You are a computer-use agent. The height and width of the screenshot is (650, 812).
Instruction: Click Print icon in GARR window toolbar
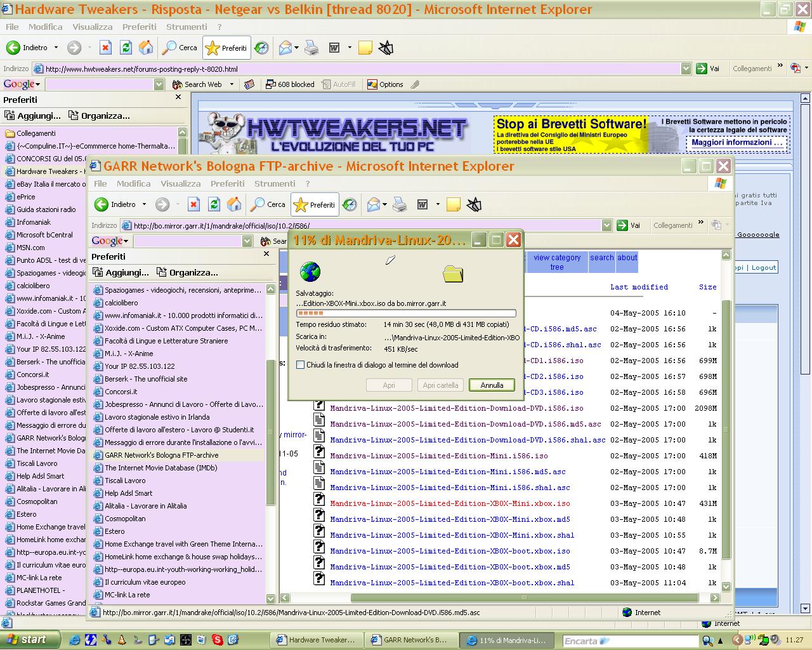[x=400, y=204]
